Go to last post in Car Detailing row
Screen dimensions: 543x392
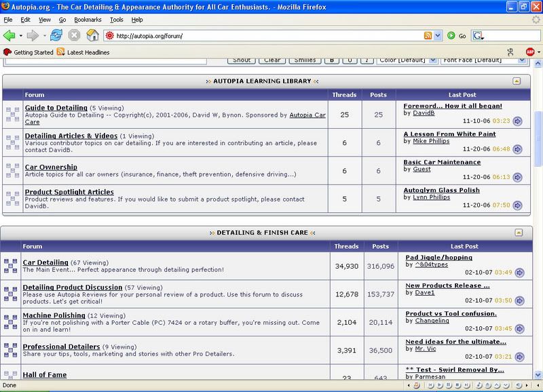(x=519, y=273)
